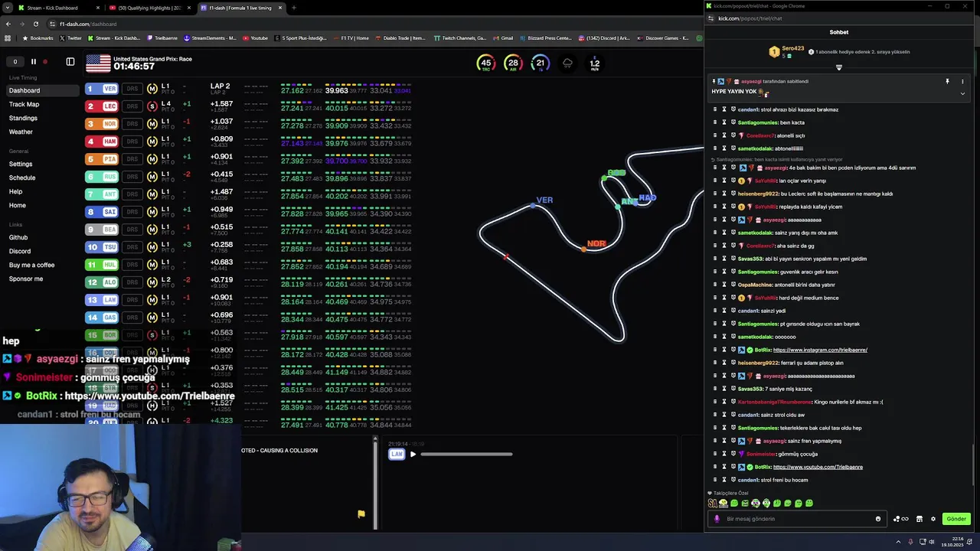
Task: Open Track Map in the sidebar
Action: point(24,104)
